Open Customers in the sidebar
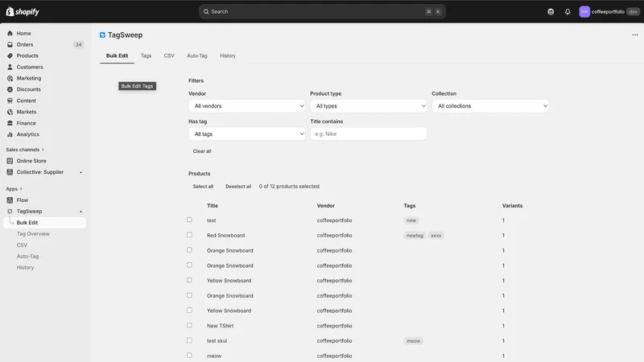The width and height of the screenshot is (644, 362). click(30, 67)
